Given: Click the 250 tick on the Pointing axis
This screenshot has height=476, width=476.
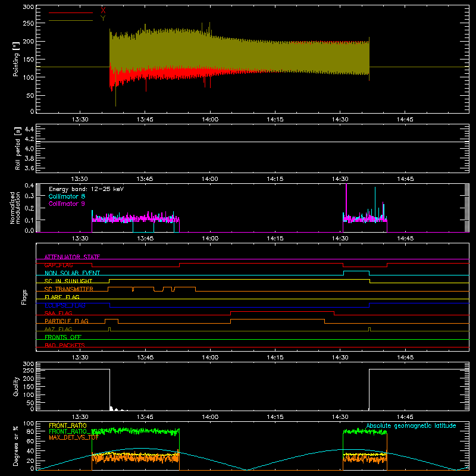Looking at the screenshot, I should pos(28,23).
